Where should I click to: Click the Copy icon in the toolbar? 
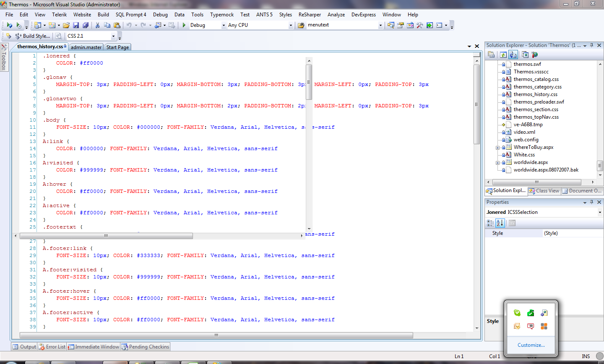tap(107, 25)
